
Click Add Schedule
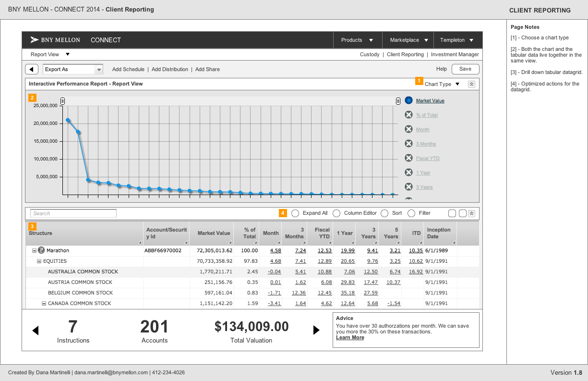(128, 69)
